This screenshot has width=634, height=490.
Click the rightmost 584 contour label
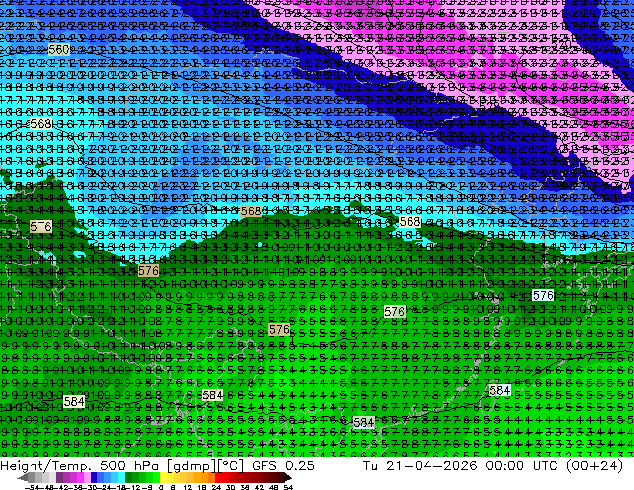click(x=499, y=390)
